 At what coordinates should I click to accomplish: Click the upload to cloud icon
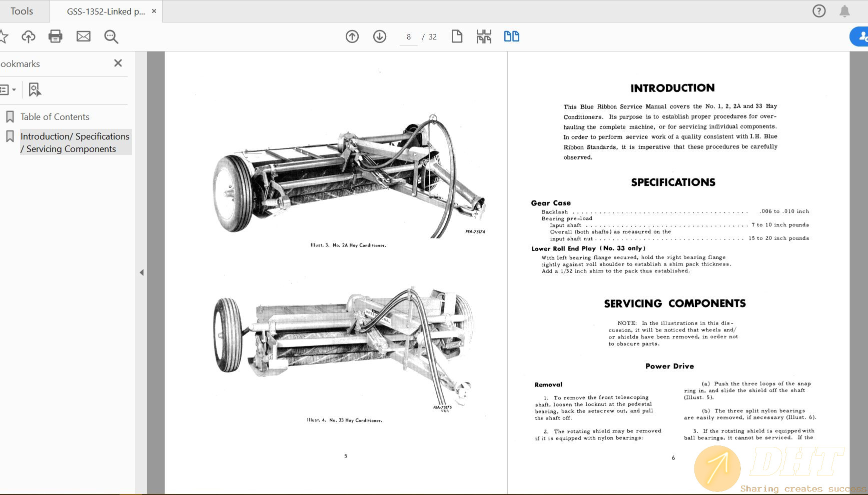pos(29,36)
